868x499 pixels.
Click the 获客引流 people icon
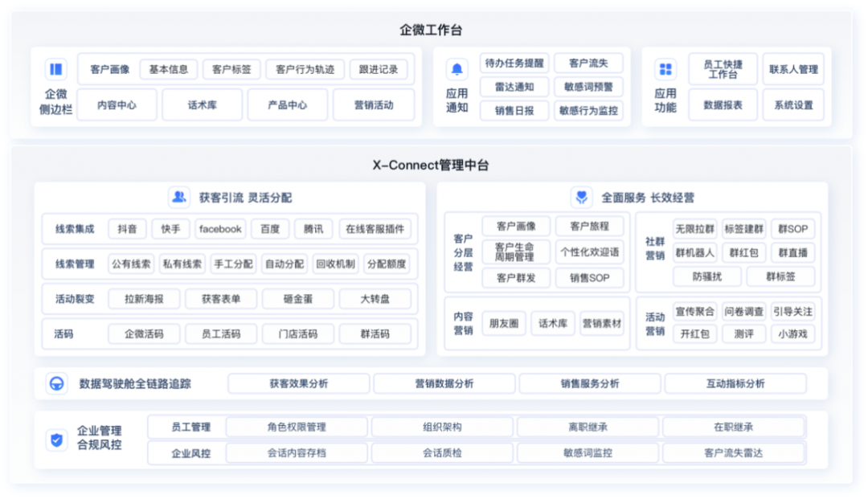pos(178,197)
